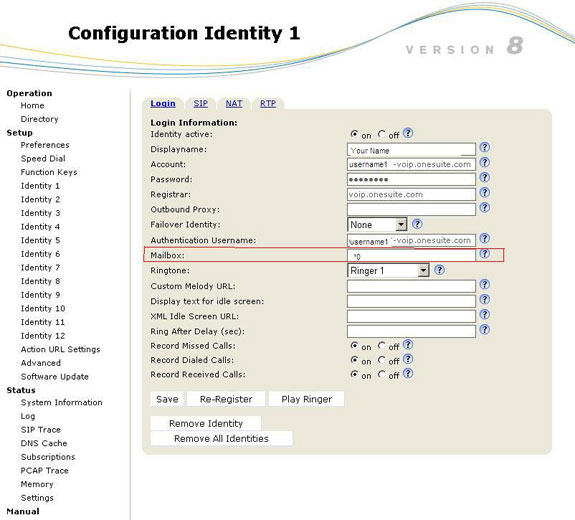Click help icon next to Ringtone dropdown
The image size is (575, 520).
(x=439, y=270)
